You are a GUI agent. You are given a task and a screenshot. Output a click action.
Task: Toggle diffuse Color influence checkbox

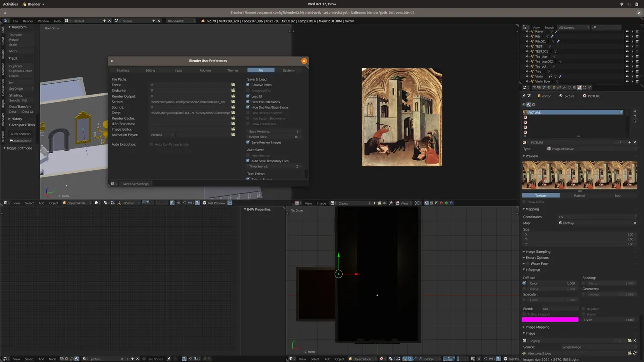pos(525,283)
